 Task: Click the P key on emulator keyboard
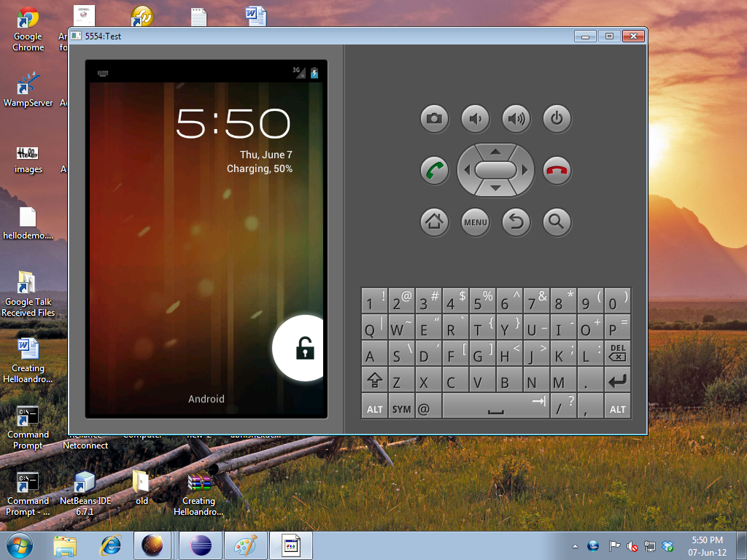617,327
